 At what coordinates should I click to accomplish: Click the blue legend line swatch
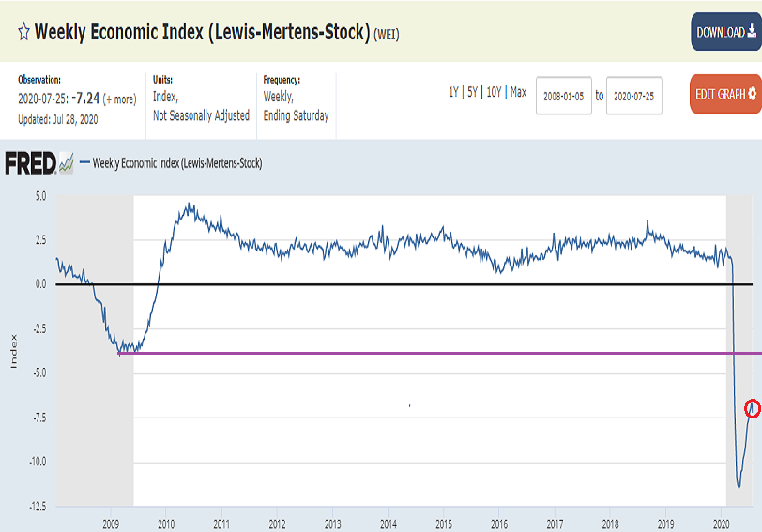(x=84, y=163)
